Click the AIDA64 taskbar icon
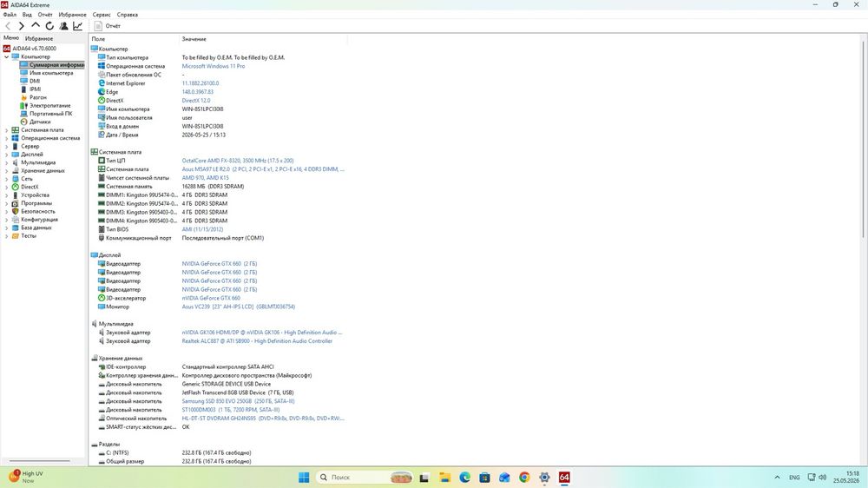The image size is (868, 488). [564, 478]
